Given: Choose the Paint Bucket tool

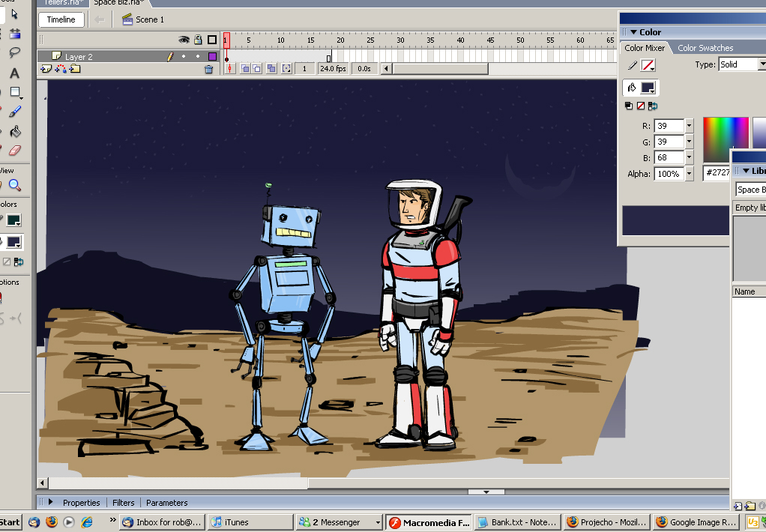Looking at the screenshot, I should (15, 131).
